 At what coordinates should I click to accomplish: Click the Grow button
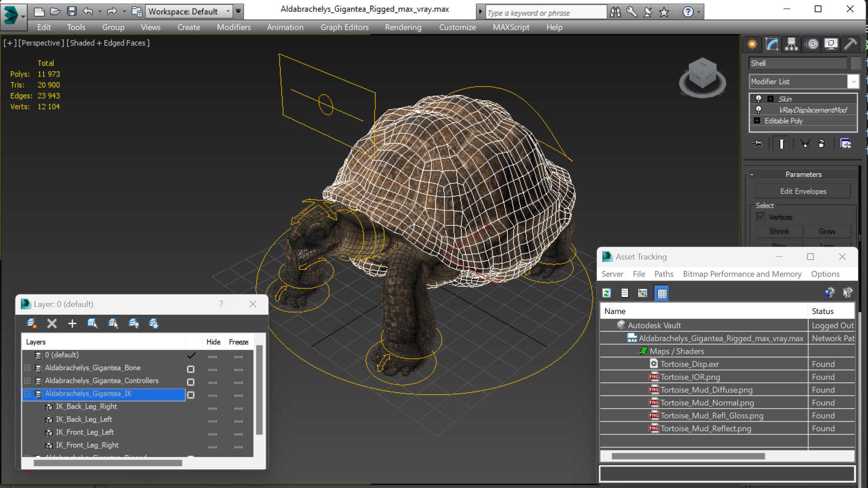pyautogui.click(x=827, y=231)
